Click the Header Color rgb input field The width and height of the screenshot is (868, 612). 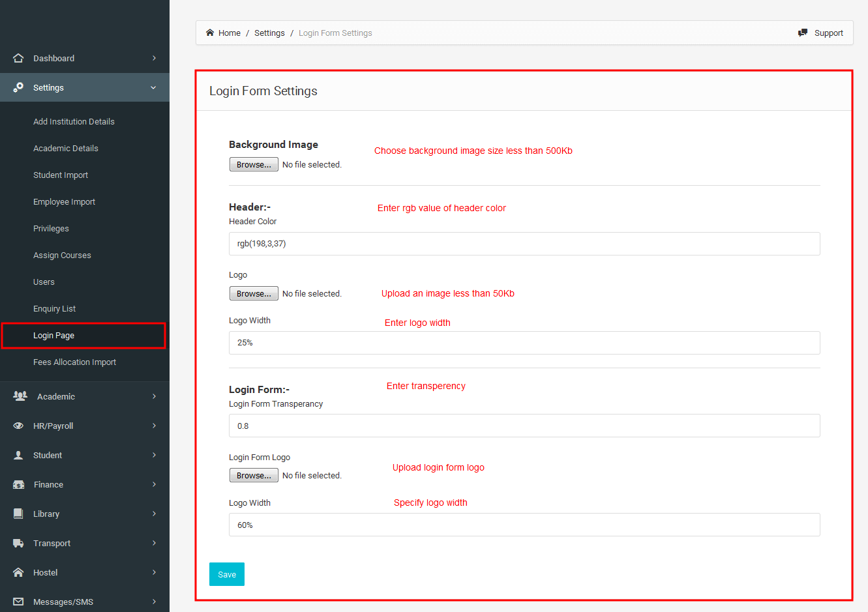[x=524, y=244]
